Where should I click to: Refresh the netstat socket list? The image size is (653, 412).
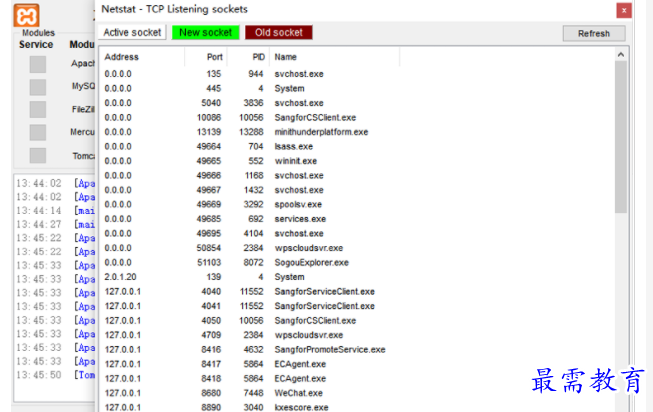click(x=593, y=33)
